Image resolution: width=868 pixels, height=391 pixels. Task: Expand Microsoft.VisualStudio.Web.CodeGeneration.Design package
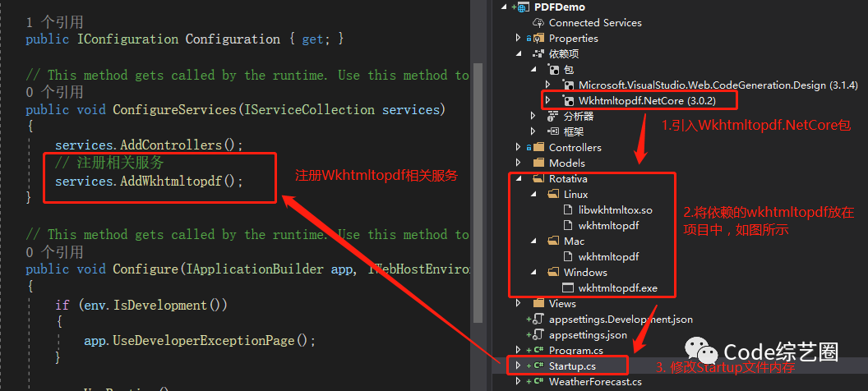548,85
